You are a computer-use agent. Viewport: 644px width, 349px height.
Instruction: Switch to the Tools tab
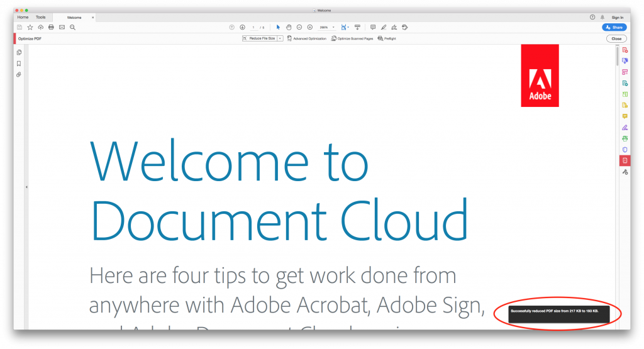tap(41, 17)
